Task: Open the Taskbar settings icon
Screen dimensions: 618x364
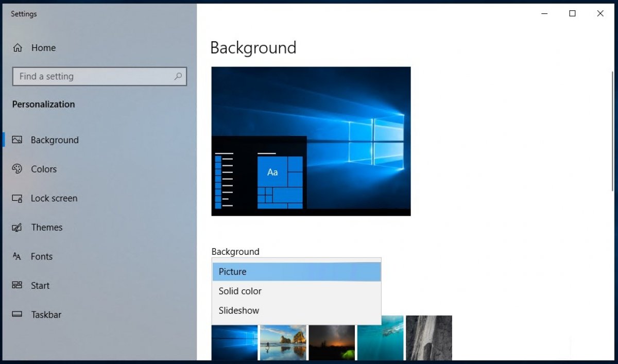Action: [17, 315]
